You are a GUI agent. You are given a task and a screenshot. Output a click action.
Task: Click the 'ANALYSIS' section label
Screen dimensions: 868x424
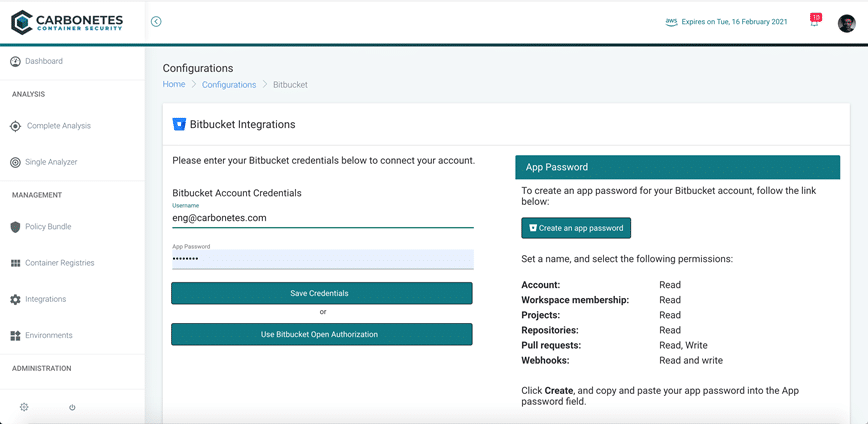click(x=28, y=94)
